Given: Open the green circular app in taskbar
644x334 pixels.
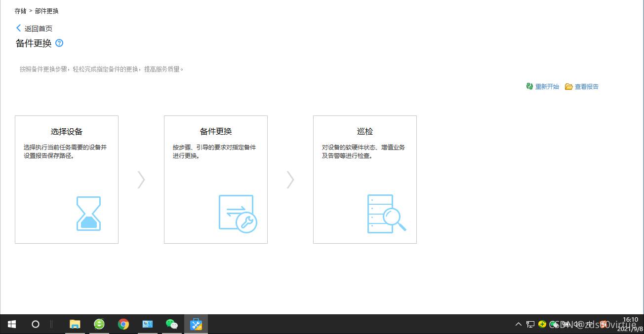Looking at the screenshot, I should pyautogui.click(x=99, y=324).
